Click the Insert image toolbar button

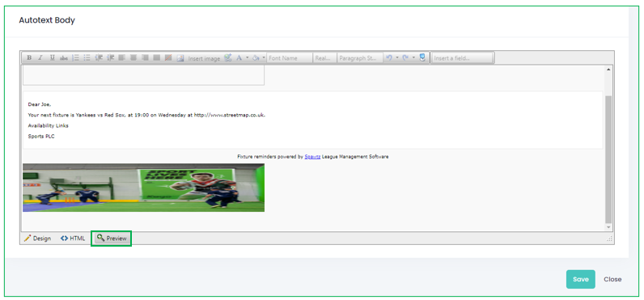coord(204,58)
